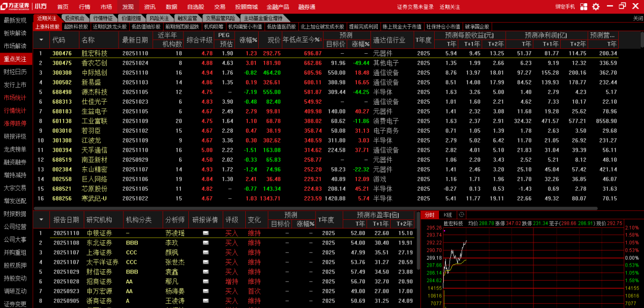Open the envelope report for 招商证券
Viewport: 644px width, 308px height.
pos(205,282)
